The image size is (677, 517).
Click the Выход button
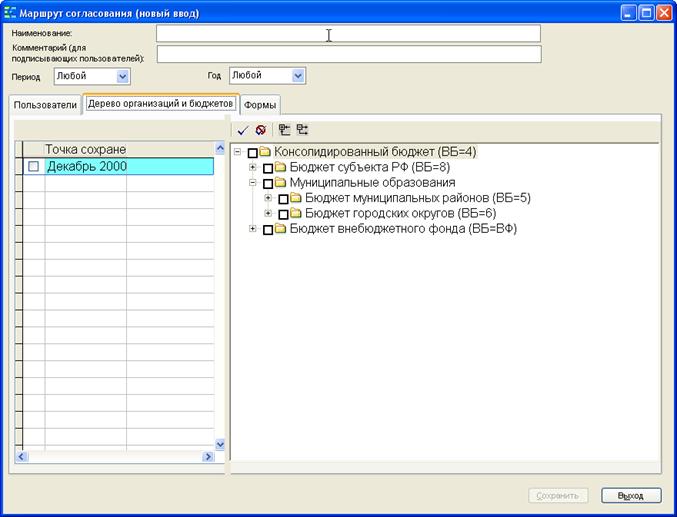click(631, 495)
